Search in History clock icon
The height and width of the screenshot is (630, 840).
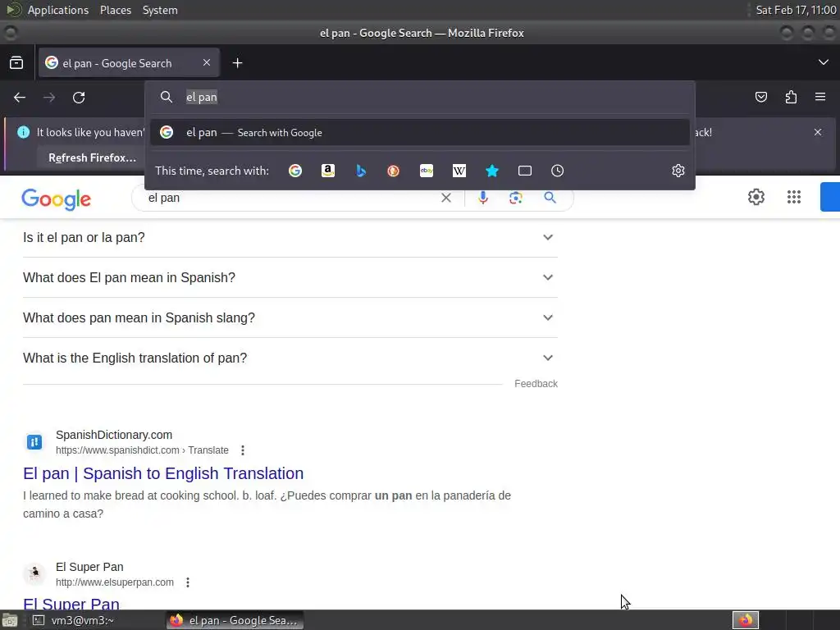click(558, 171)
